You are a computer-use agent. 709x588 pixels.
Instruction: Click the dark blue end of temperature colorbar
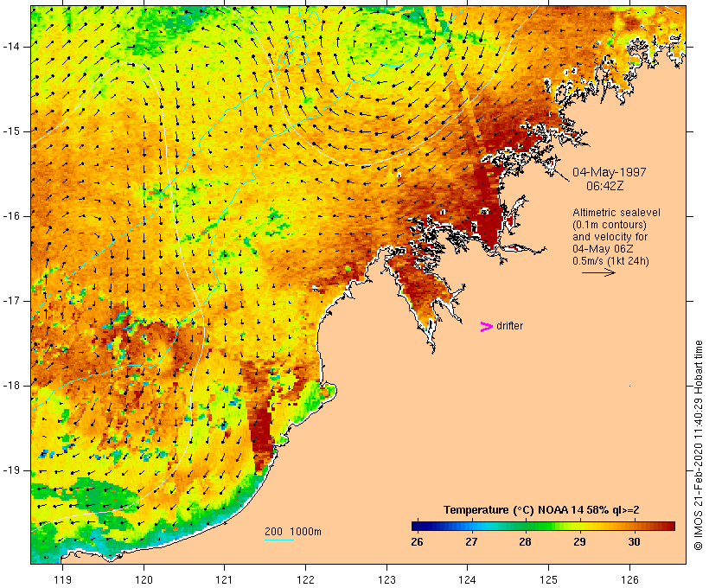point(418,526)
